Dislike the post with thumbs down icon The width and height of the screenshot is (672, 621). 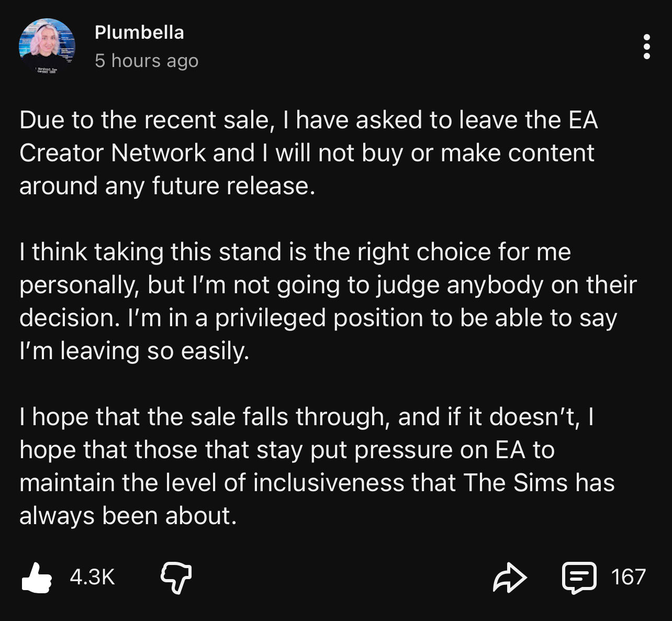click(175, 578)
